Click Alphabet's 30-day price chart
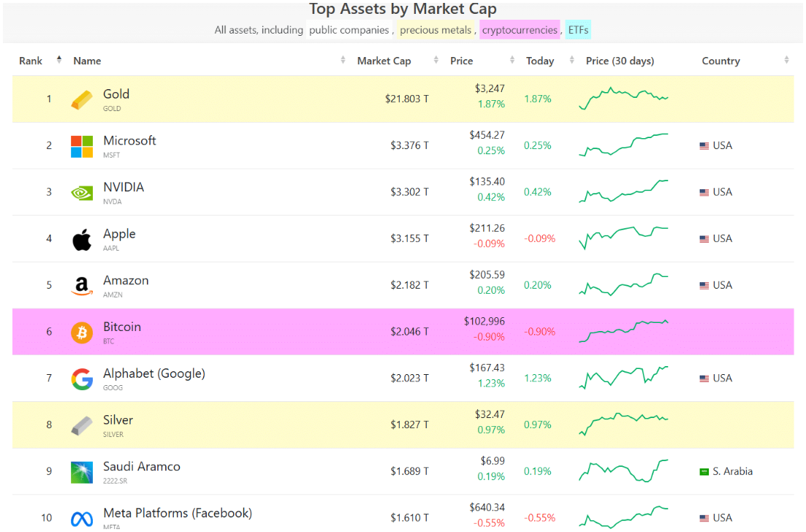The height and width of the screenshot is (532, 806). 623,378
